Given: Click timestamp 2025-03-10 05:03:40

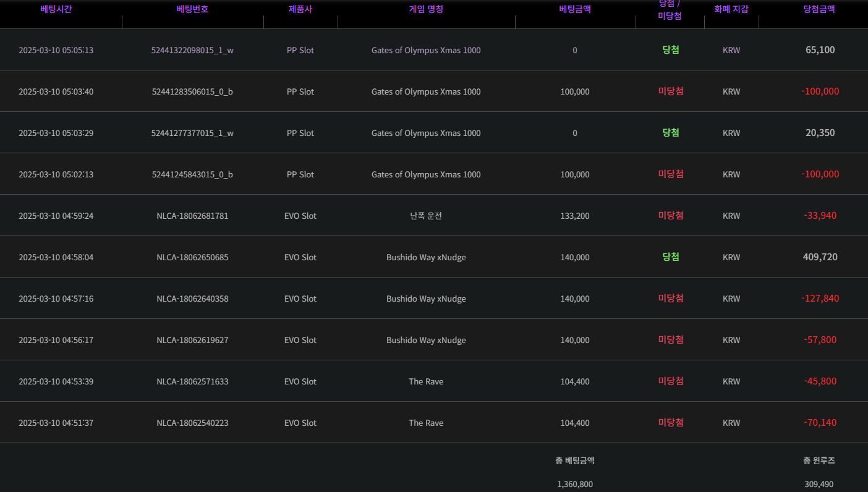Looking at the screenshot, I should [56, 91].
